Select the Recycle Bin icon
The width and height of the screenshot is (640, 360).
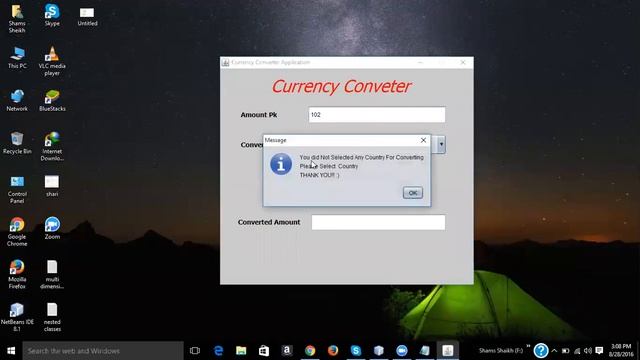17,143
